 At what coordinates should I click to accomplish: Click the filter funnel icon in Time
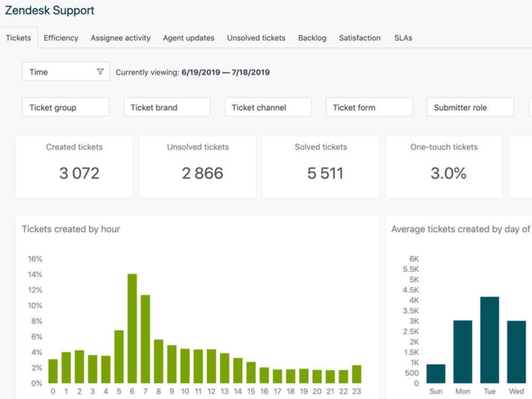coord(100,72)
